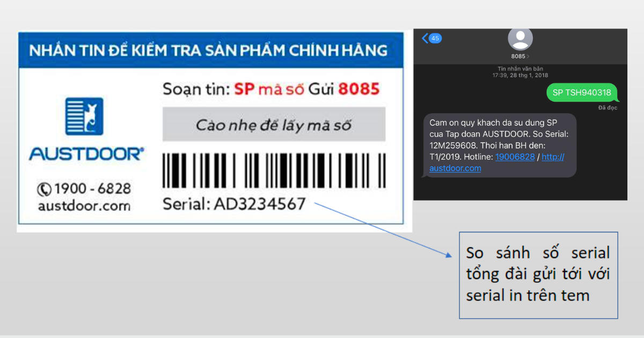Select the green sent bubble SP TSH940318
Screen dimensions: 644x338
point(582,92)
